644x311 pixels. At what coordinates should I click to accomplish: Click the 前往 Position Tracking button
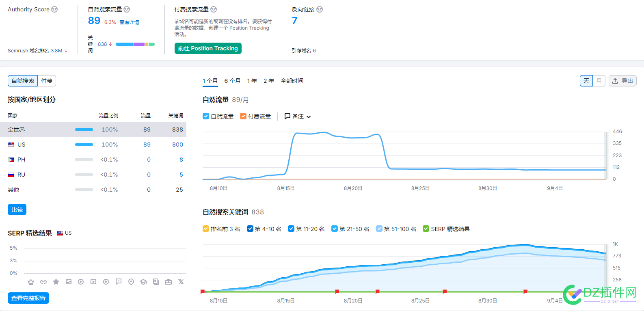click(x=208, y=48)
